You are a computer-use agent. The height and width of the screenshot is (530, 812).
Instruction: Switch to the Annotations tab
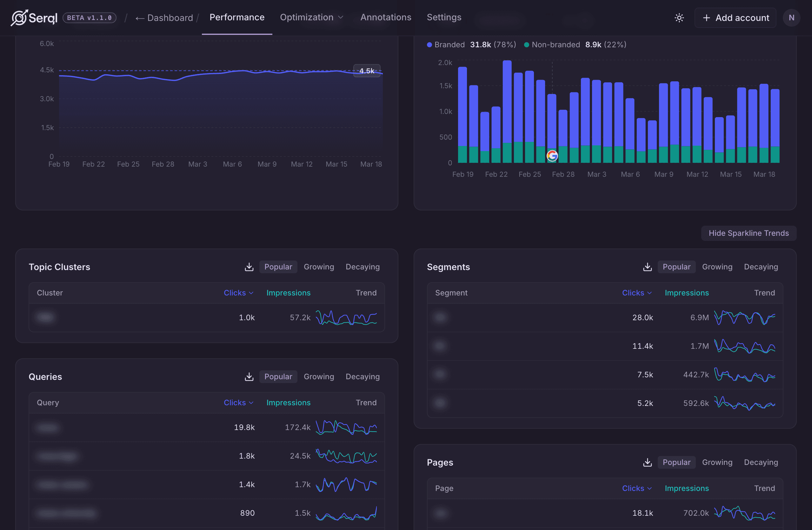[x=386, y=17]
